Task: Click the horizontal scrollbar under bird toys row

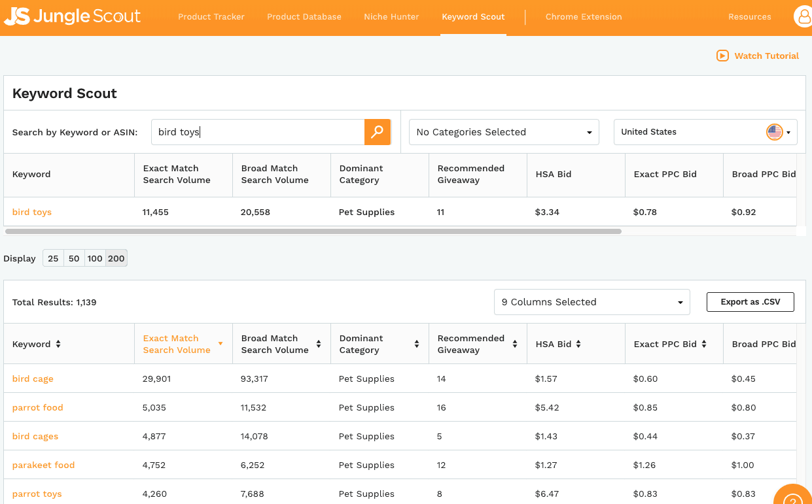Action: 313,231
